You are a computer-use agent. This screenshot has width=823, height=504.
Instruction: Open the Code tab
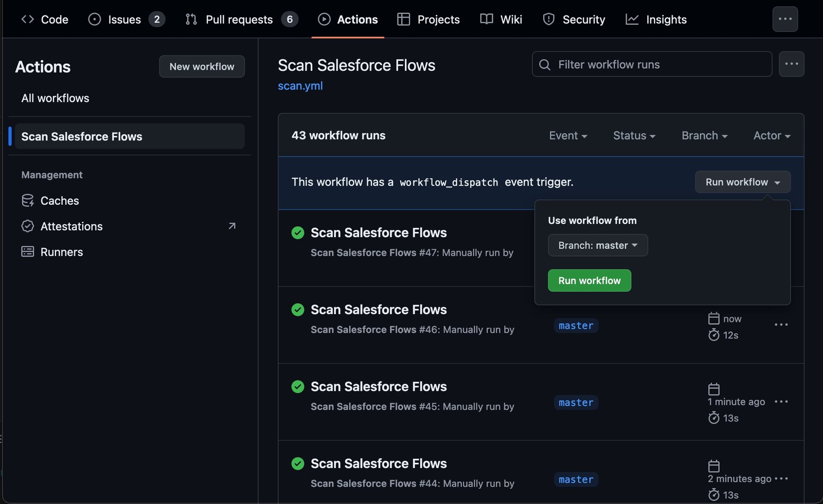pyautogui.click(x=44, y=20)
